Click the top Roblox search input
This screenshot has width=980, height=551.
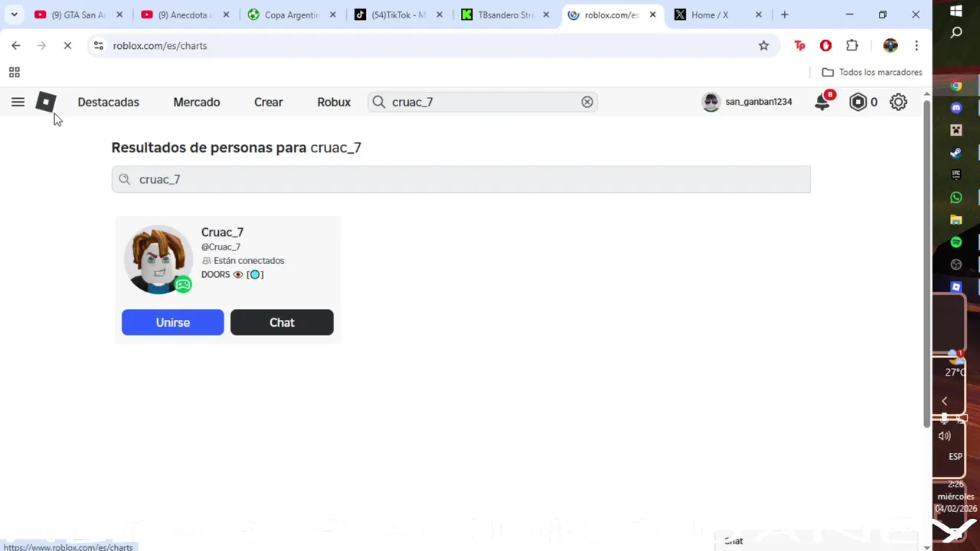tap(482, 102)
